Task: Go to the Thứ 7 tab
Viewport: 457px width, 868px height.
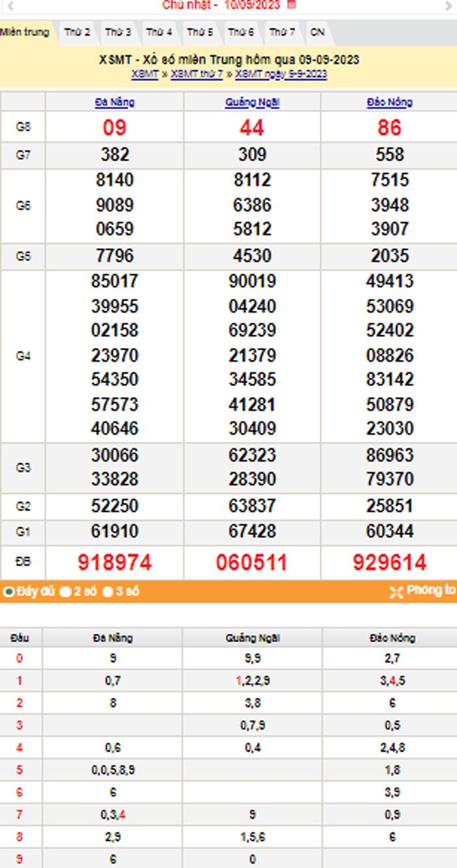Action: pos(282,32)
